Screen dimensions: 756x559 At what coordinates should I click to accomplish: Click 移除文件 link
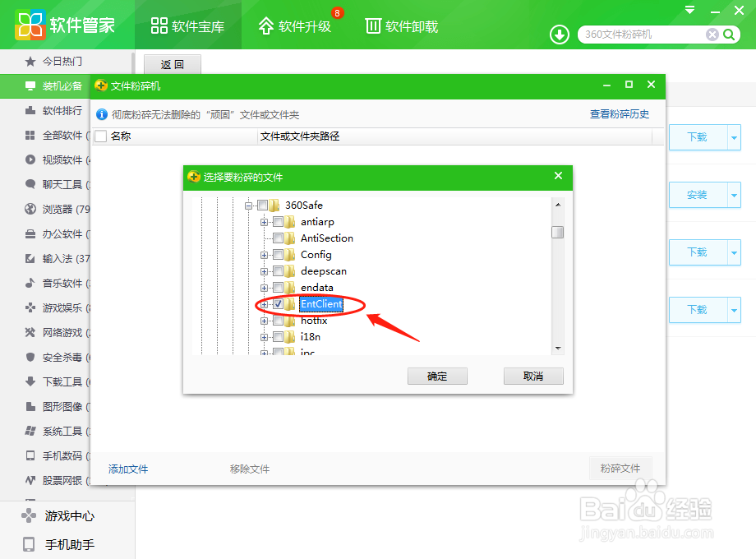(250, 469)
